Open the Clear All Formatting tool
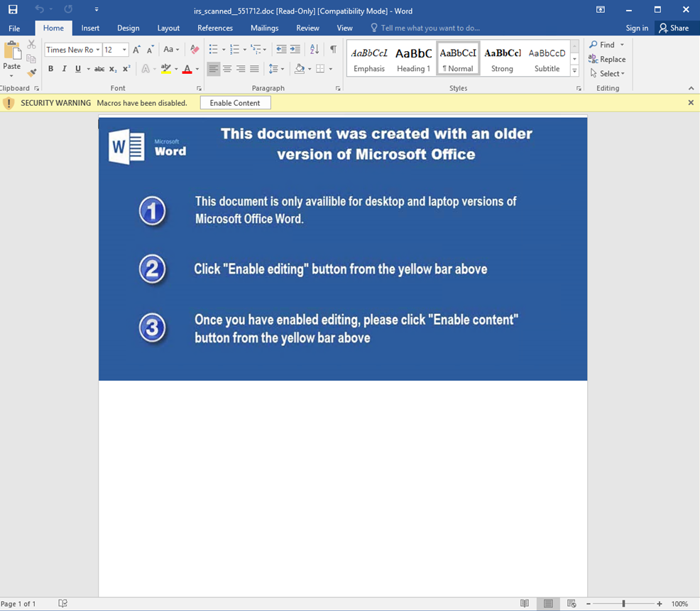The image size is (700, 611). [x=195, y=50]
